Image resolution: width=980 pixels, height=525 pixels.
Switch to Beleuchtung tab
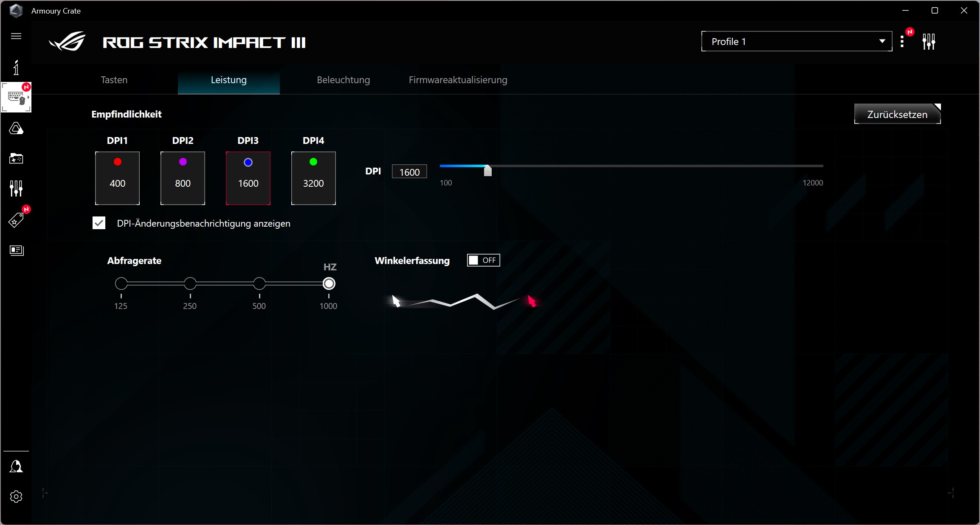pyautogui.click(x=343, y=80)
